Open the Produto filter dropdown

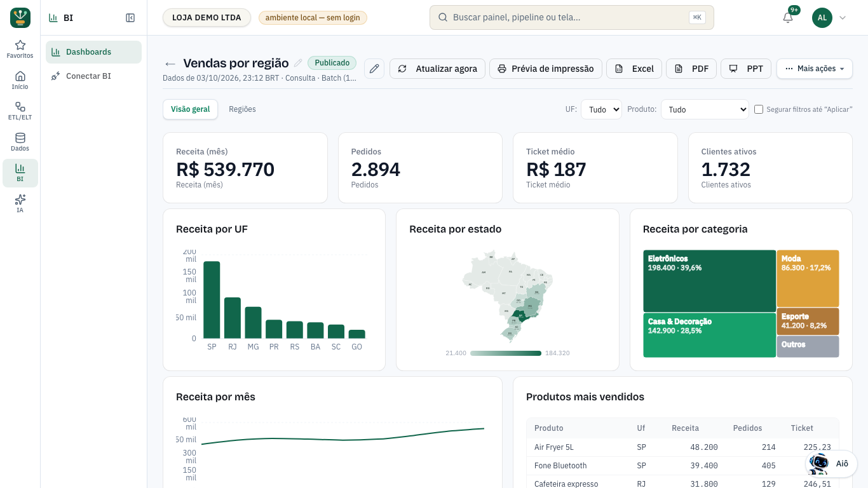coord(705,109)
